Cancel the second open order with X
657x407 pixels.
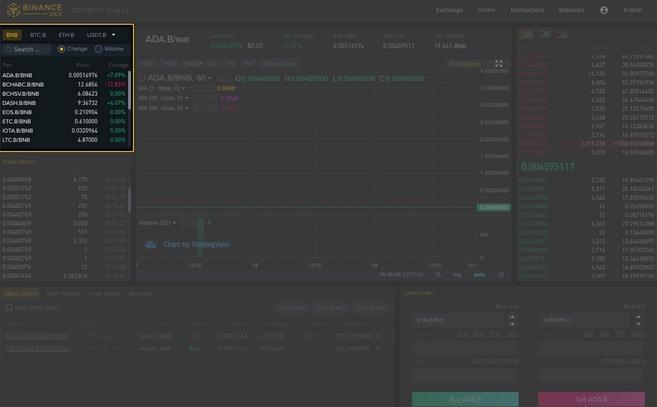point(378,348)
